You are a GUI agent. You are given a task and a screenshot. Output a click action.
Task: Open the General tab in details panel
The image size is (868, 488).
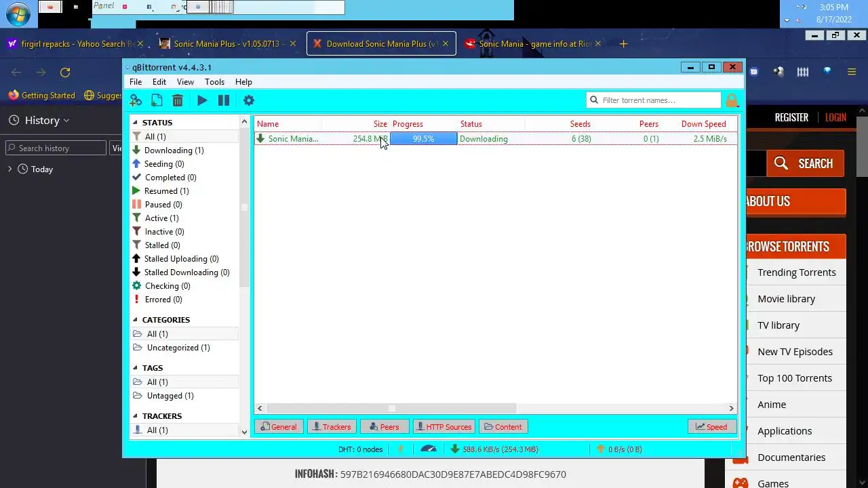click(x=279, y=427)
